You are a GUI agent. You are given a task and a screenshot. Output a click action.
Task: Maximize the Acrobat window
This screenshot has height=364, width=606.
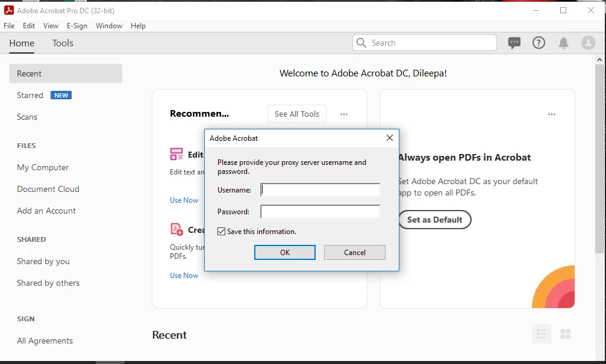[x=563, y=10]
